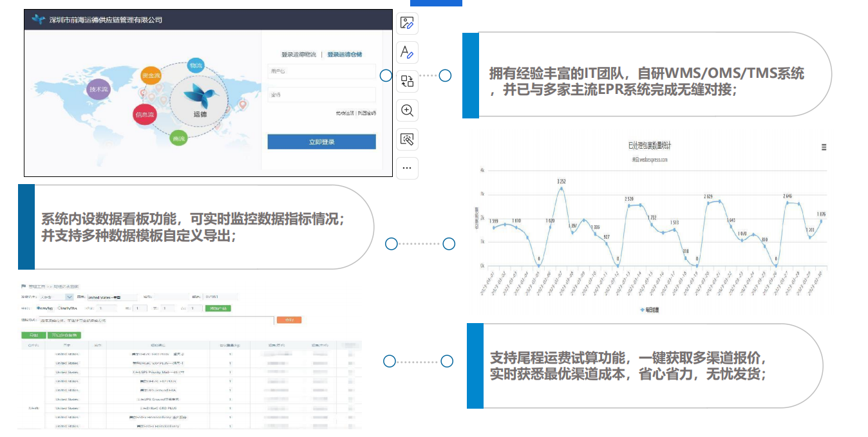Click the 3252 peak data point on chart
Viewport: 868px width, 437px height.
561,189
